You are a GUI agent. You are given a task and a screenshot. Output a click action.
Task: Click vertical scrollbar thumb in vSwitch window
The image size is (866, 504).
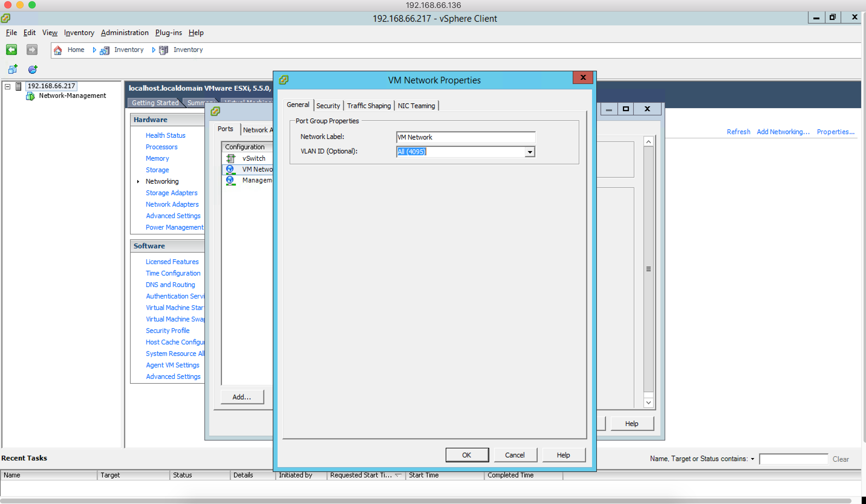click(649, 270)
